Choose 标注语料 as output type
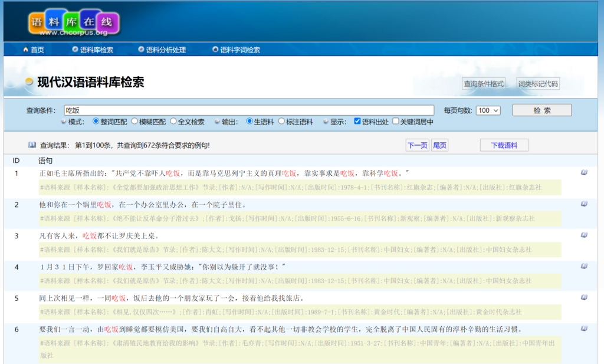The image size is (604, 364). [x=282, y=122]
